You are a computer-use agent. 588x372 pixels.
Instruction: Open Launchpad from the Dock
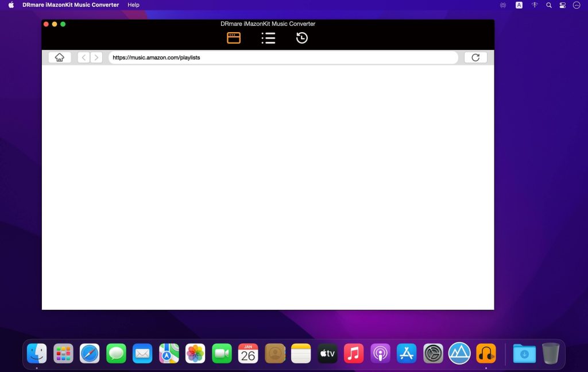pyautogui.click(x=62, y=353)
